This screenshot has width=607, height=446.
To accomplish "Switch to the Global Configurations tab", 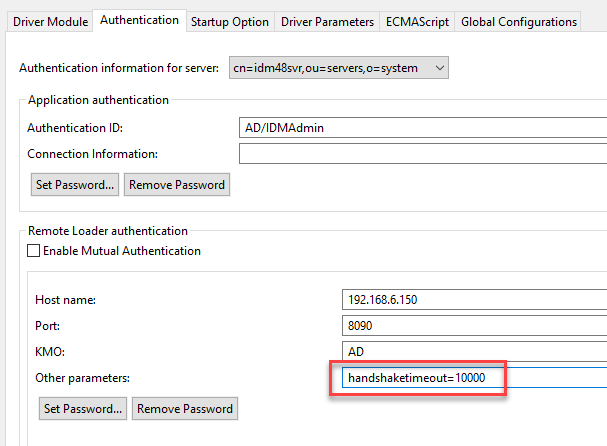I will click(x=518, y=21).
